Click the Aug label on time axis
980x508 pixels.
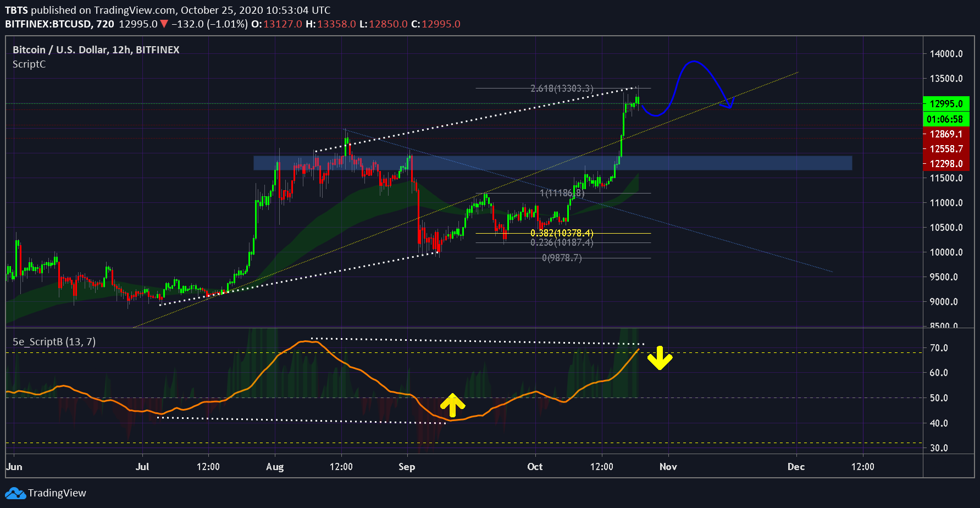point(275,467)
